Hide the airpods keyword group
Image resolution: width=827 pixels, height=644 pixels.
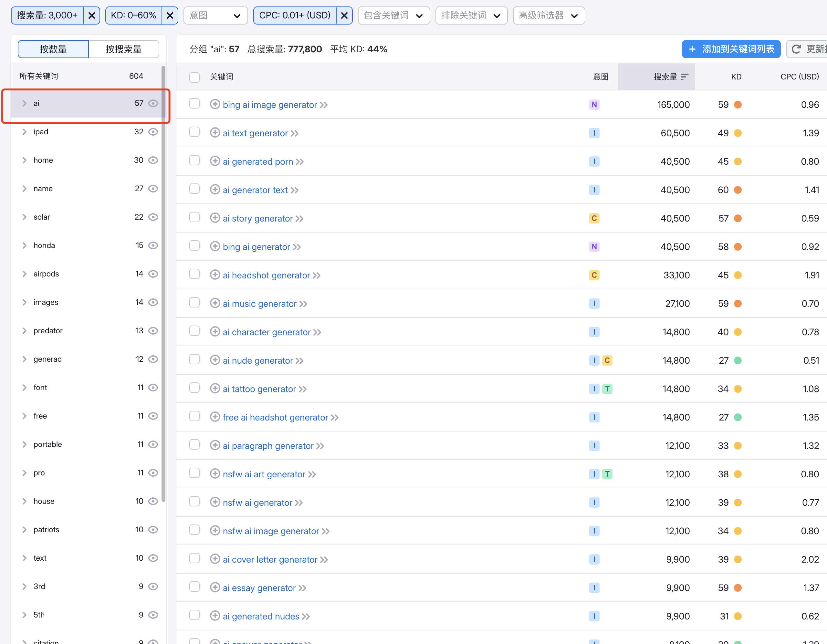[x=153, y=274]
